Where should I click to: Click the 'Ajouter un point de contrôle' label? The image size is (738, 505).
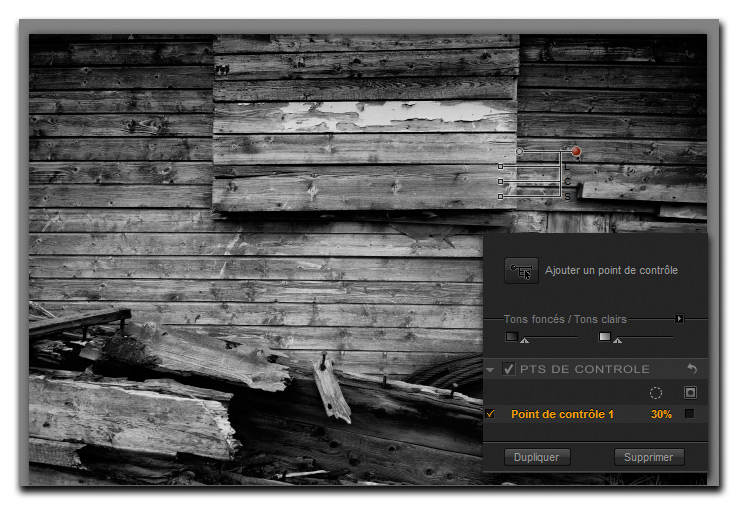(611, 270)
